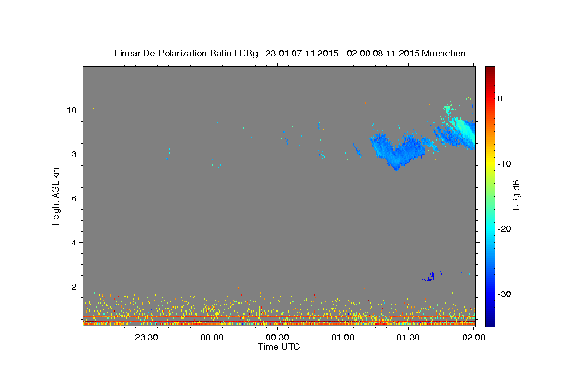Click the dark red top of colorbar
Screen dimensions: 588x392
[x=490, y=70]
